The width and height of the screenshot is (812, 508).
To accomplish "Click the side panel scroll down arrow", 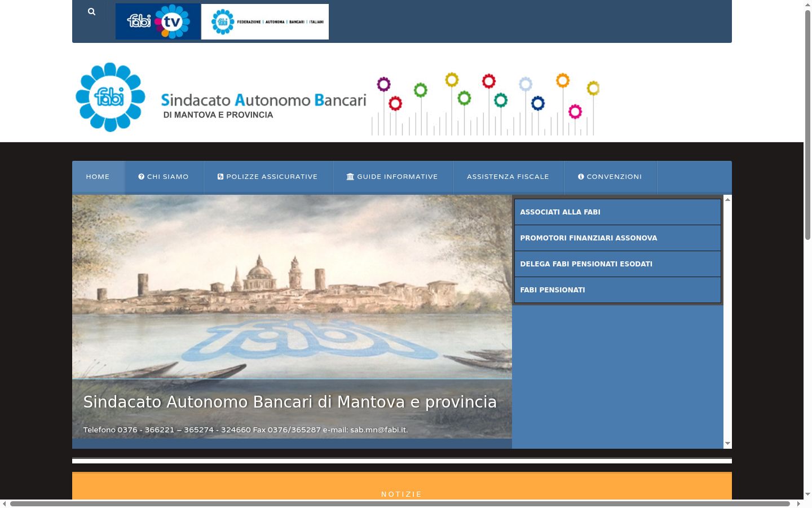I will [x=727, y=444].
